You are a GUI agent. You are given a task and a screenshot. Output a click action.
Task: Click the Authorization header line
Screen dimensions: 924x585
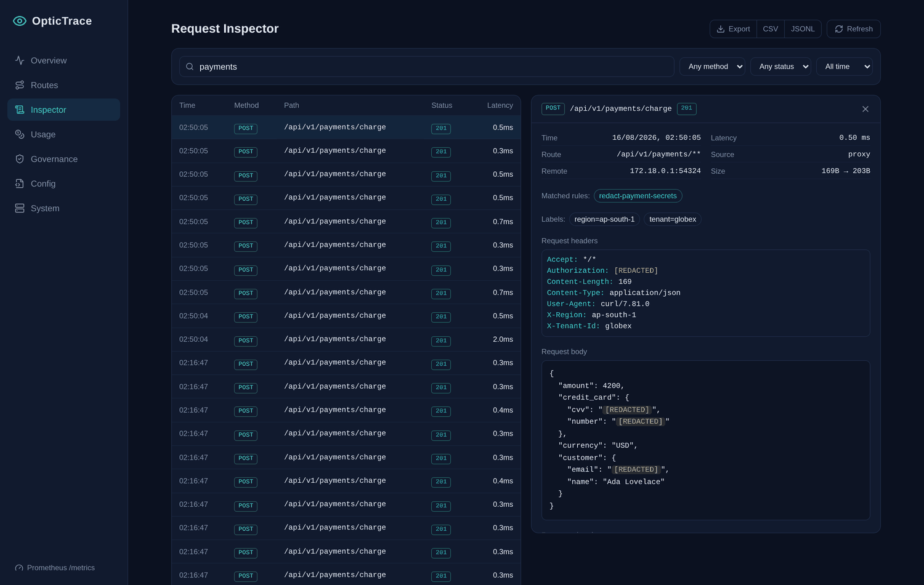point(602,271)
